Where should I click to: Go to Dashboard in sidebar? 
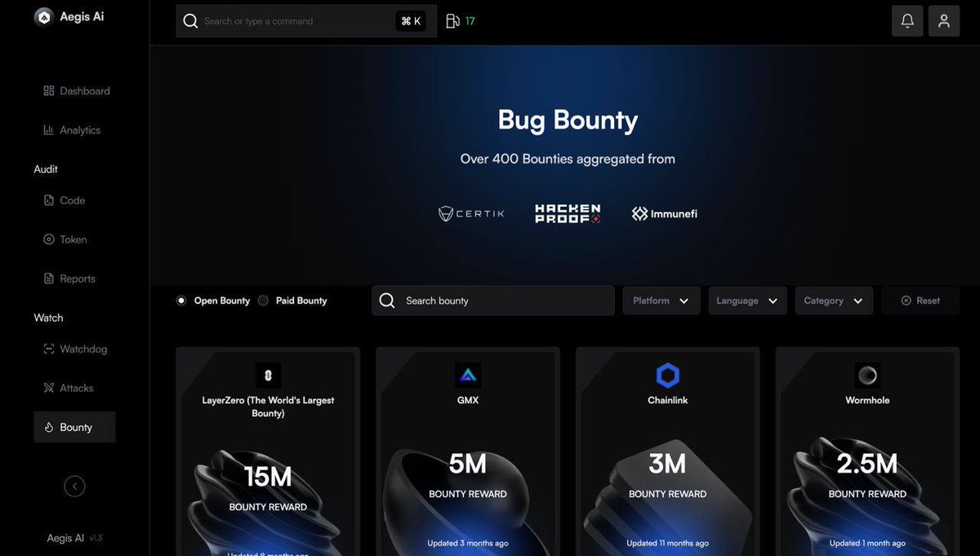[x=75, y=91]
